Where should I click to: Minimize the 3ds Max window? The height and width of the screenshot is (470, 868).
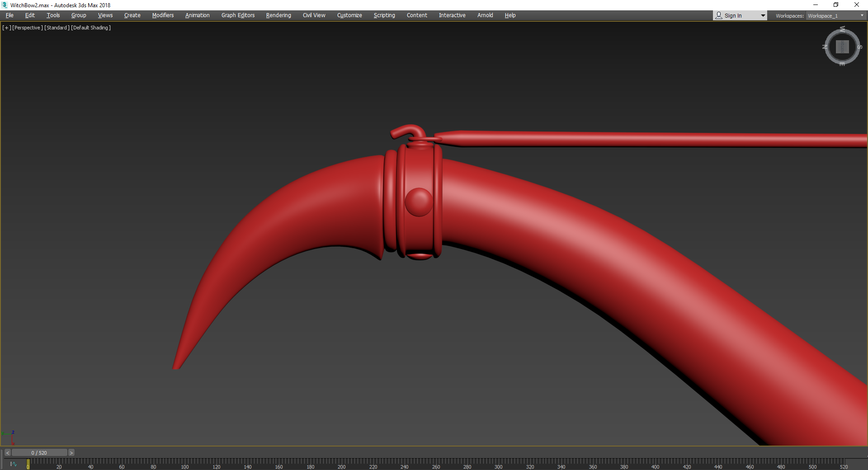click(816, 5)
